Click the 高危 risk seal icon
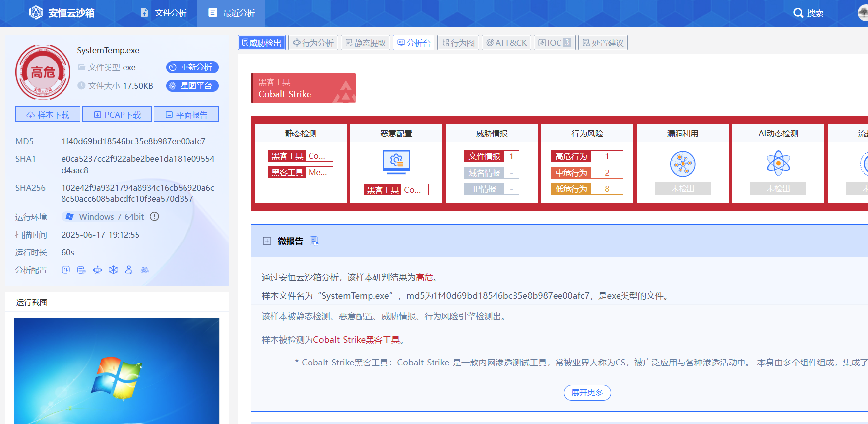Screen dimensions: 868x424 click(43, 72)
